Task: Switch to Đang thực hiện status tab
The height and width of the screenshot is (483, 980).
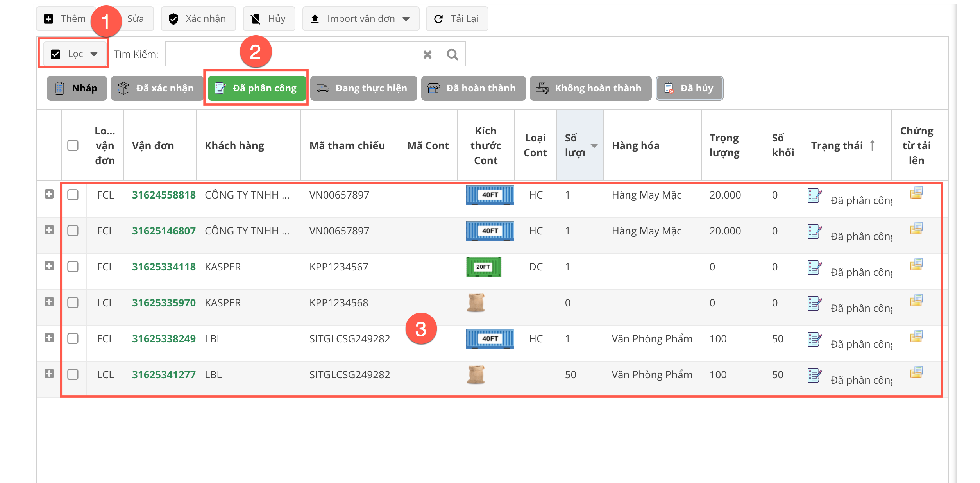Action: pyautogui.click(x=363, y=88)
